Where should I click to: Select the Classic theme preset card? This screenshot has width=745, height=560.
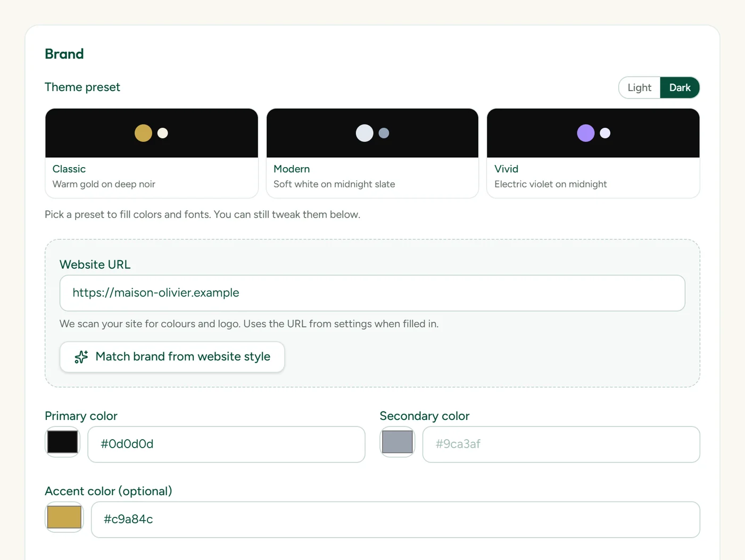tap(152, 153)
